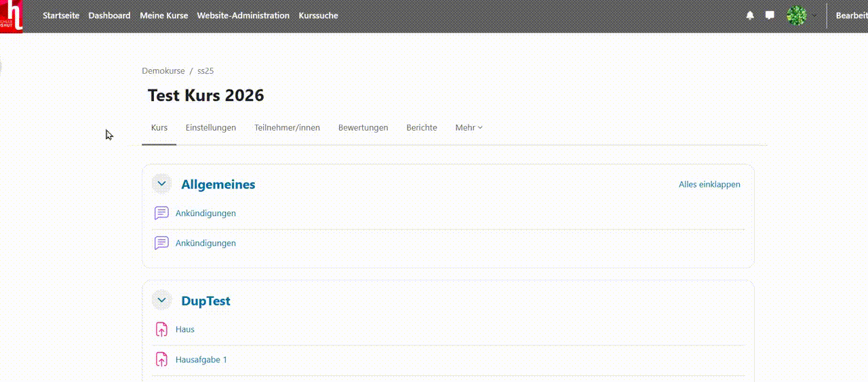Open the notifications bell icon
Viewport: 868px width, 382px height.
[x=749, y=16]
